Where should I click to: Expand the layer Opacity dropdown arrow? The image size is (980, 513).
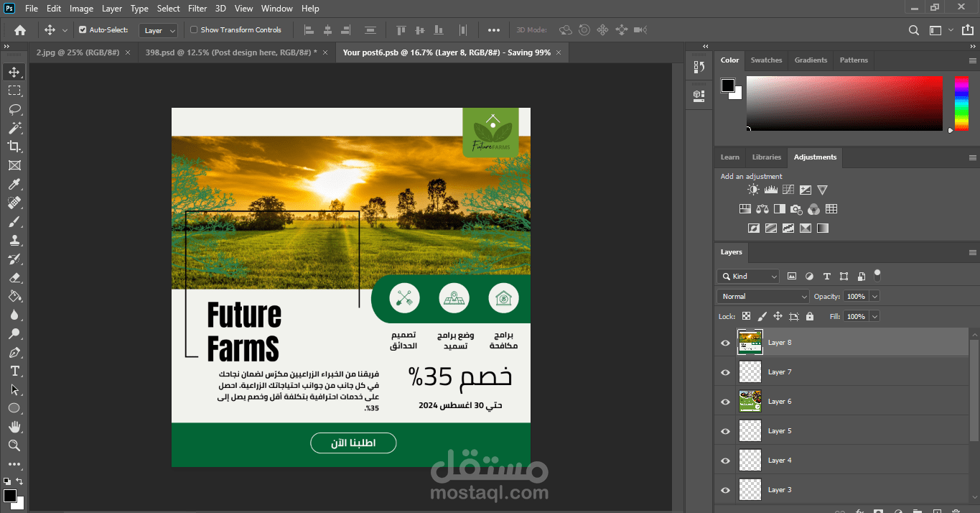click(874, 296)
